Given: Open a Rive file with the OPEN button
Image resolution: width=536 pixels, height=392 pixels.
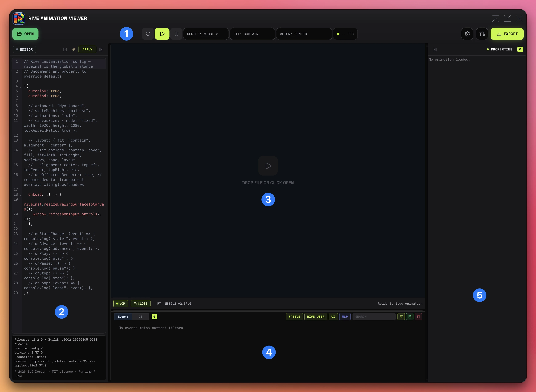Looking at the screenshot, I should [x=25, y=34].
